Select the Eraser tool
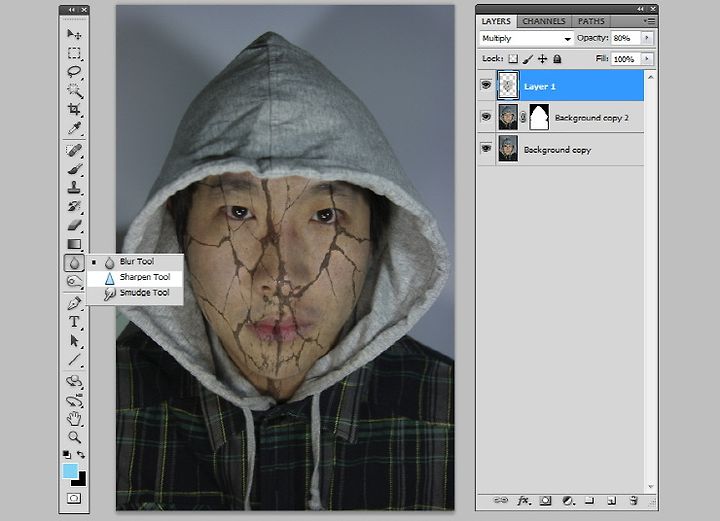720x521 pixels. (x=74, y=225)
